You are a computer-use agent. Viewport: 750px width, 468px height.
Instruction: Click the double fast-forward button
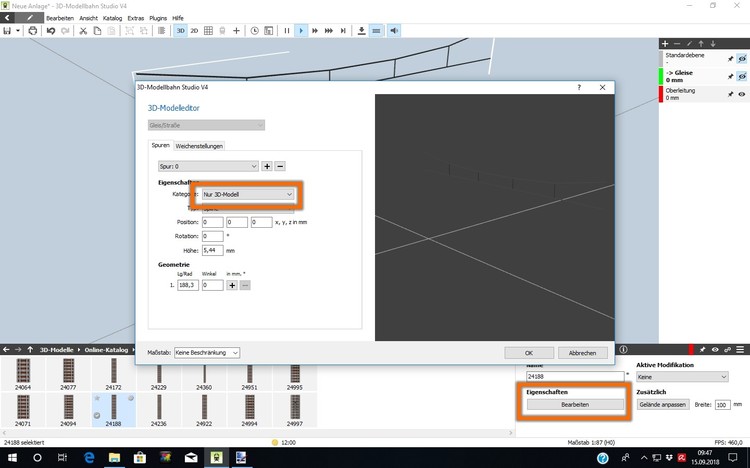click(x=315, y=31)
